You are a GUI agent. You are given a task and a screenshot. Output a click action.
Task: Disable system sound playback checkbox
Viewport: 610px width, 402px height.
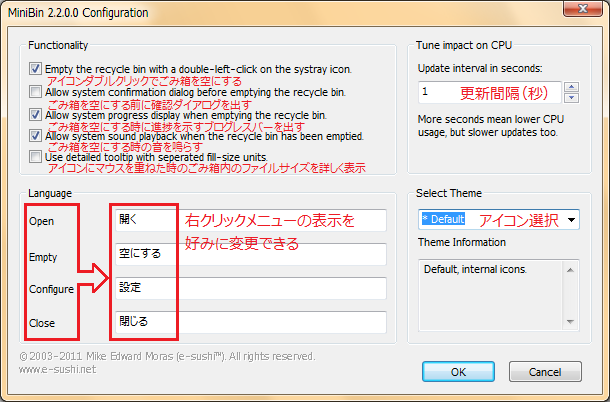35,136
